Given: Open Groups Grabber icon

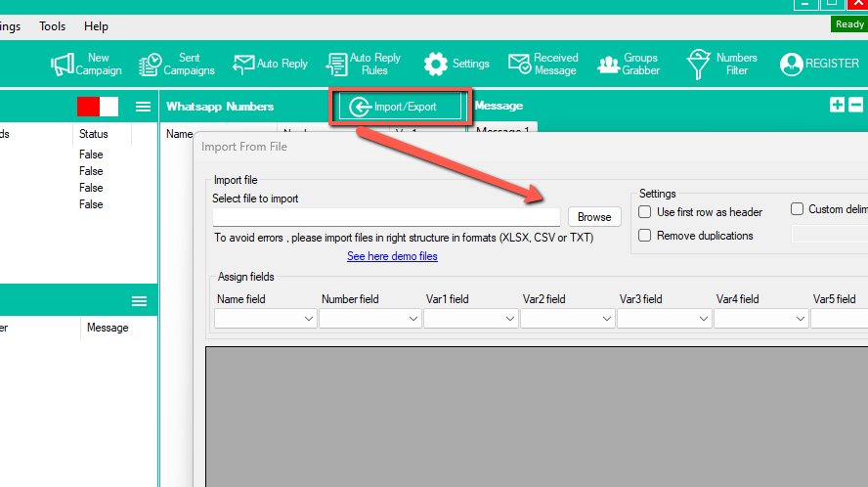Looking at the screenshot, I should (x=609, y=65).
